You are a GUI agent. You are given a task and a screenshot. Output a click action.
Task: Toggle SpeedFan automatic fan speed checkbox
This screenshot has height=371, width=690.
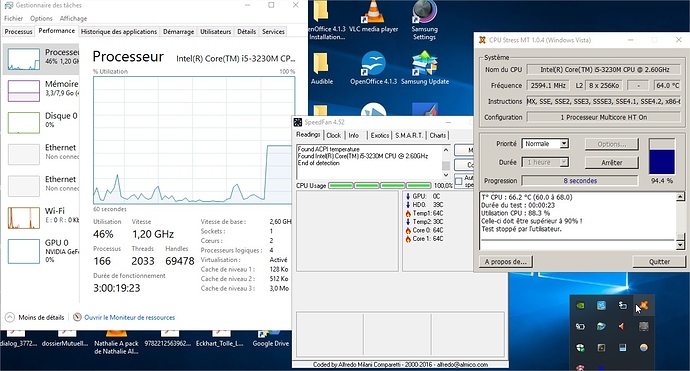tap(459, 181)
